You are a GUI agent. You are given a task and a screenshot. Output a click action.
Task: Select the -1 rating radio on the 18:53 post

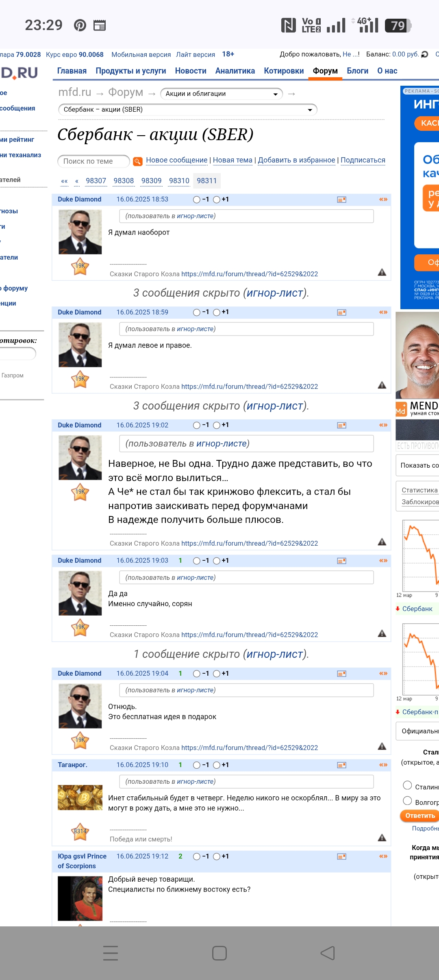point(197,199)
